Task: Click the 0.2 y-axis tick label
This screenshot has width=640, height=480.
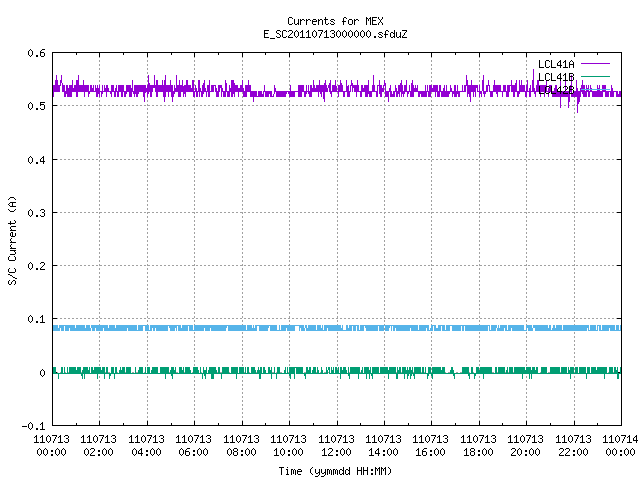Action: tap(36, 266)
